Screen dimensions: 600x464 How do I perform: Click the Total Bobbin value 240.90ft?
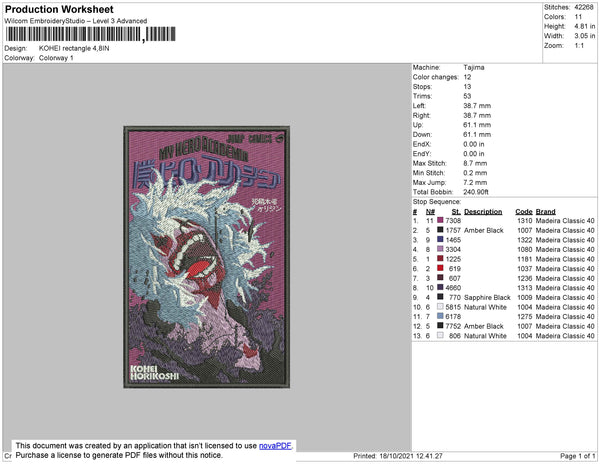click(476, 192)
